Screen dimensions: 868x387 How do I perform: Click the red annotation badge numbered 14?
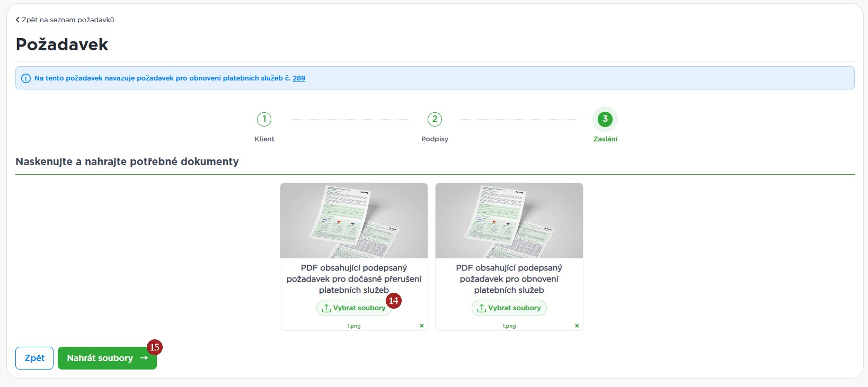click(393, 301)
